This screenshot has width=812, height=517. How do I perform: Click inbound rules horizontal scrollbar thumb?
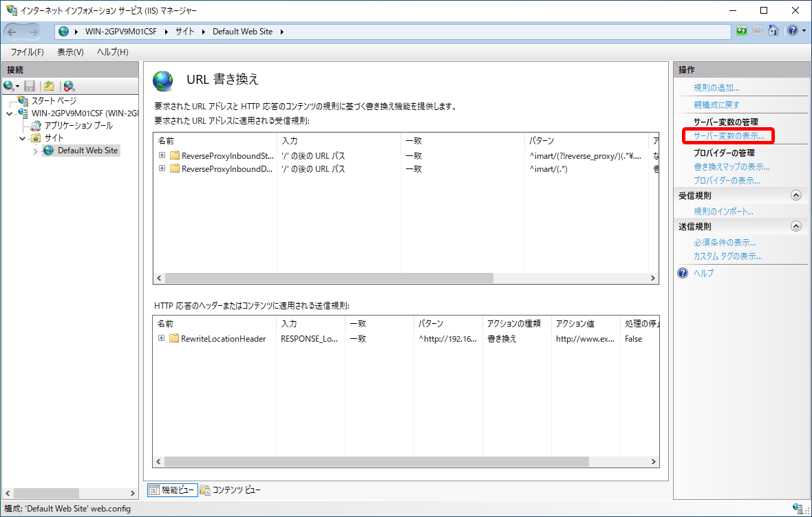point(329,278)
